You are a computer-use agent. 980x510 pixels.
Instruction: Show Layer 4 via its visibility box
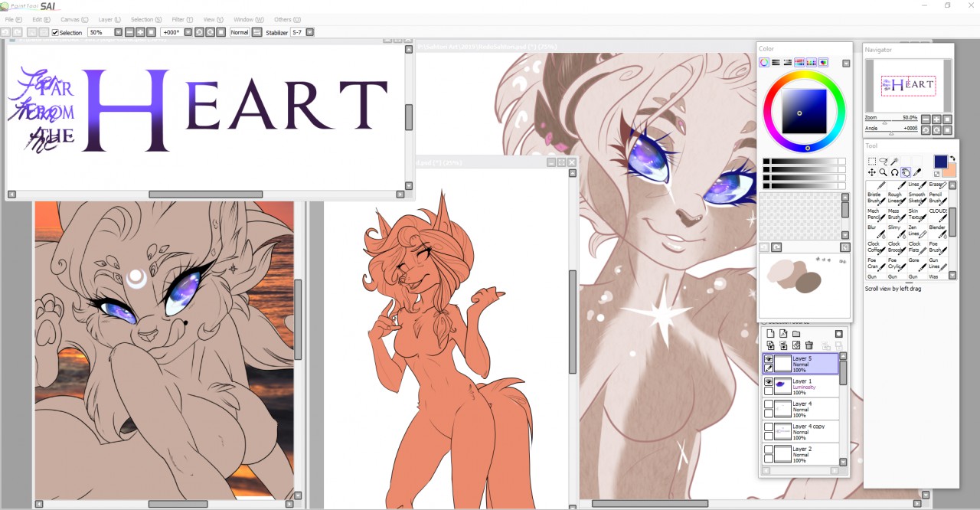click(x=769, y=404)
